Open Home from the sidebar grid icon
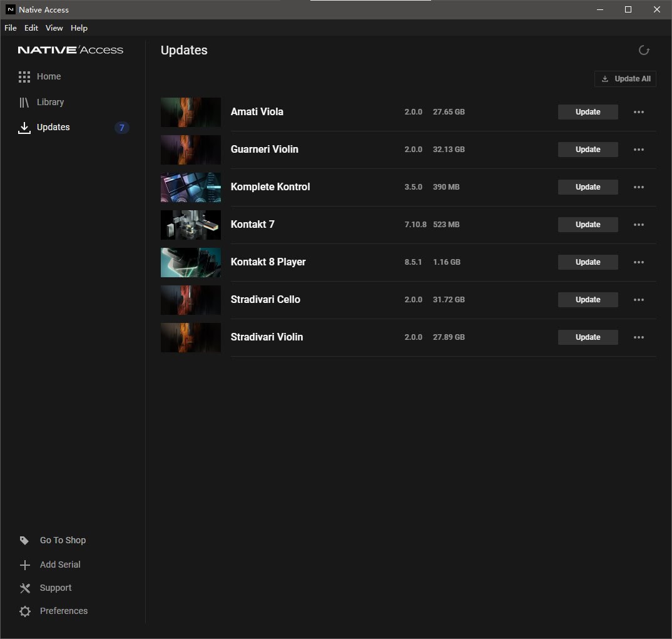The image size is (672, 639). (24, 77)
